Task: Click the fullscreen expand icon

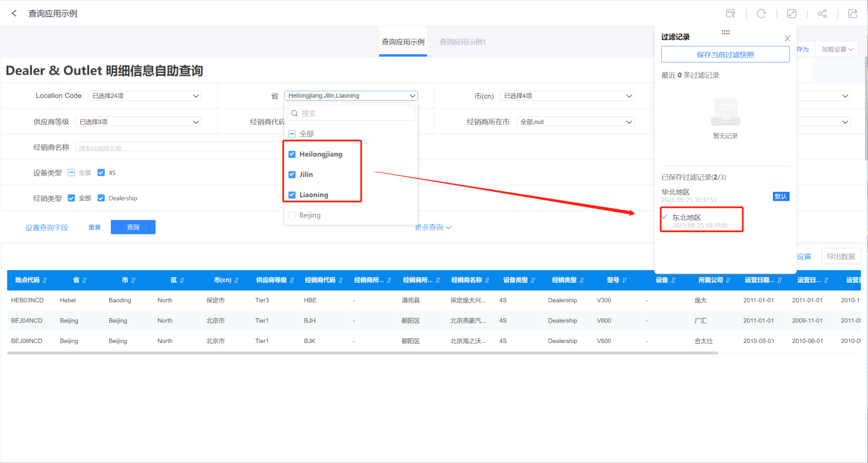Action: (792, 13)
